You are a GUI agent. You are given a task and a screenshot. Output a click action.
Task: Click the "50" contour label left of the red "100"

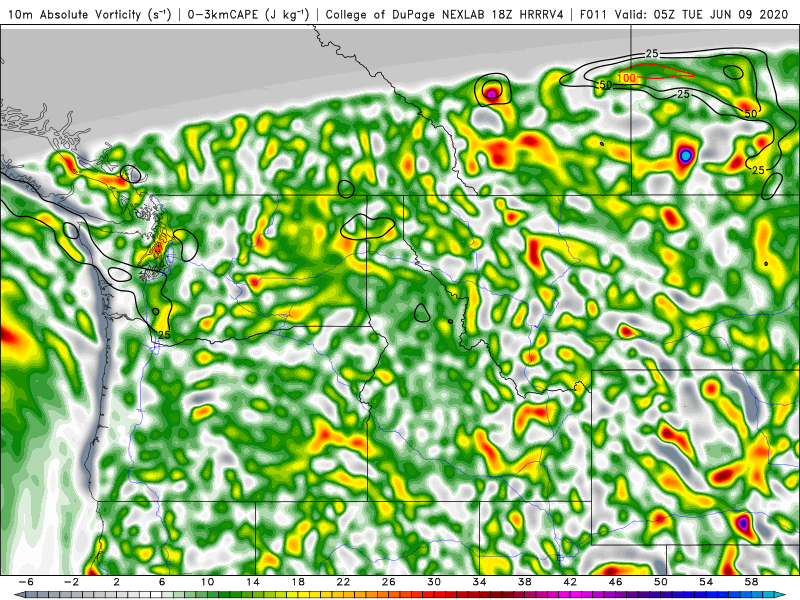pos(605,85)
